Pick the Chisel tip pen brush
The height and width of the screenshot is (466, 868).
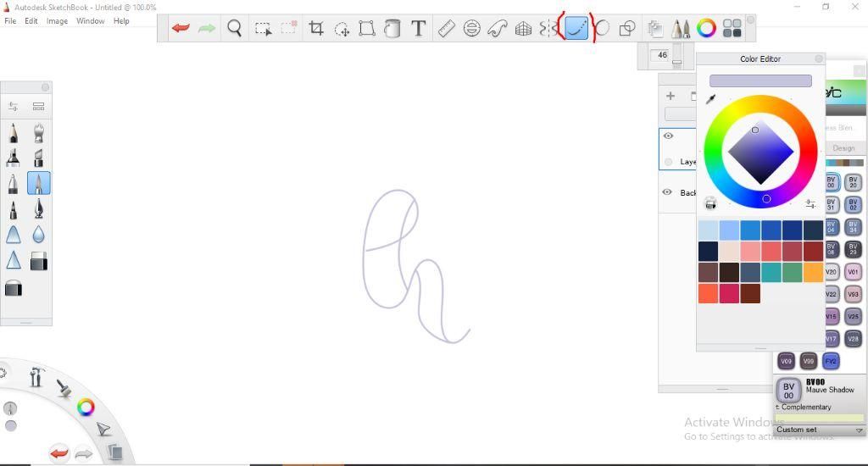(x=38, y=158)
